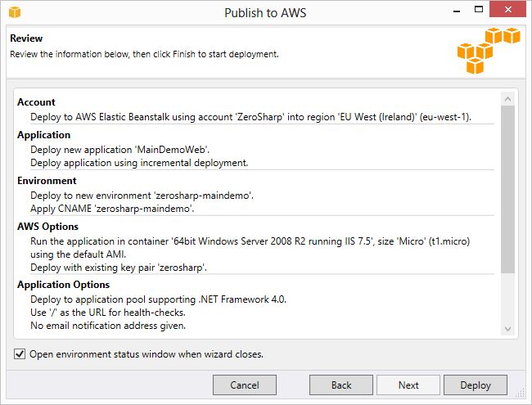Screen dimensions: 532x405
Task: Click the AWS cube icon in title bar
Action: click(15, 12)
